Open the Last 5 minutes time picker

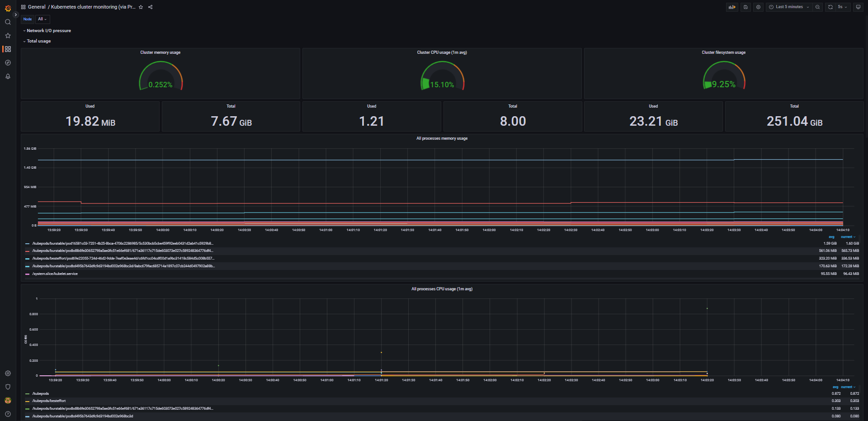click(x=789, y=7)
